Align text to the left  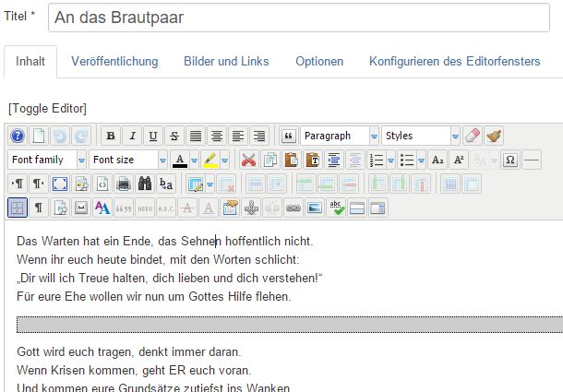[x=238, y=137]
